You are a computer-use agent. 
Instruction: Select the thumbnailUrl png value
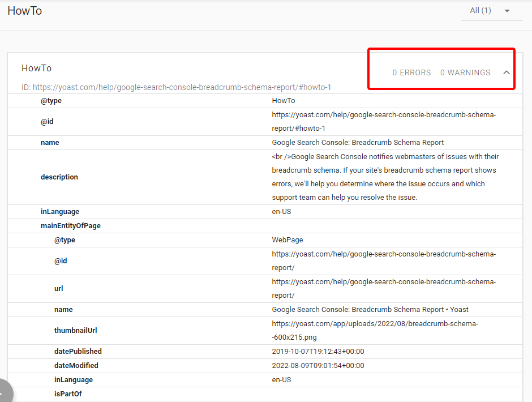click(375, 330)
